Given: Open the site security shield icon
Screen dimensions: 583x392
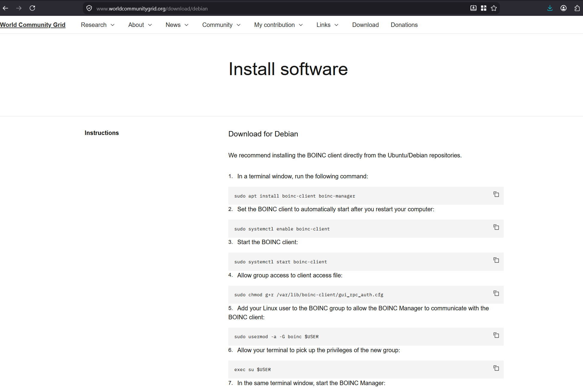Looking at the screenshot, I should [89, 8].
